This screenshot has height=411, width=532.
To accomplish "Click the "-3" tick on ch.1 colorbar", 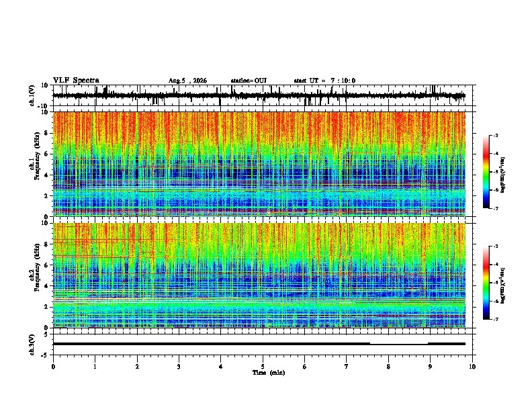I will (x=495, y=136).
